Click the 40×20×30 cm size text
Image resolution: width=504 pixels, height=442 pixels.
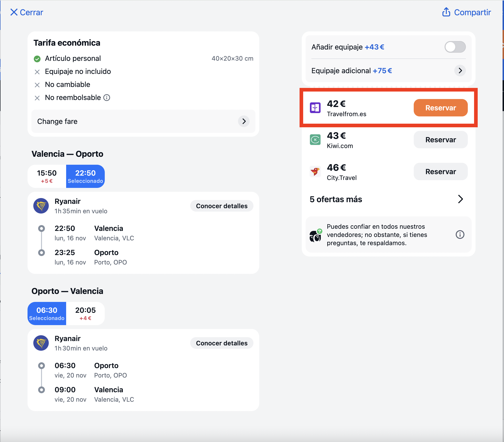point(232,58)
